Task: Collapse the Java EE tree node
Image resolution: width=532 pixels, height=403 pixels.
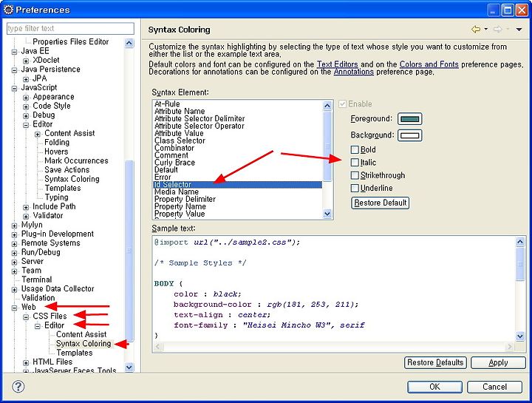Action: 14,52
